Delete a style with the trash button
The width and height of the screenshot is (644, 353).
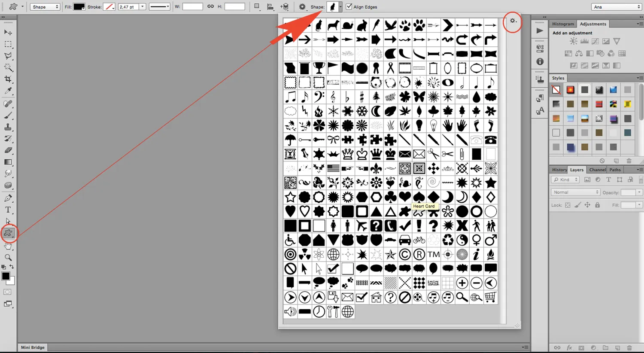click(x=629, y=161)
